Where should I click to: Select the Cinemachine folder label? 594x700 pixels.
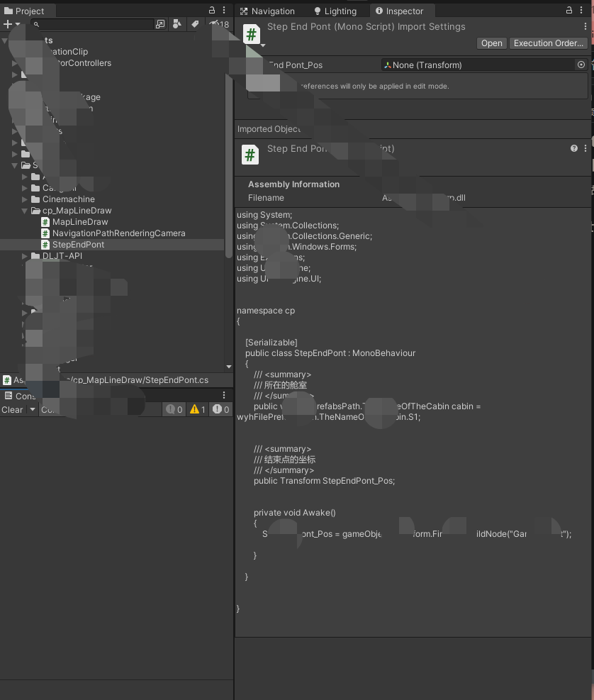point(68,199)
